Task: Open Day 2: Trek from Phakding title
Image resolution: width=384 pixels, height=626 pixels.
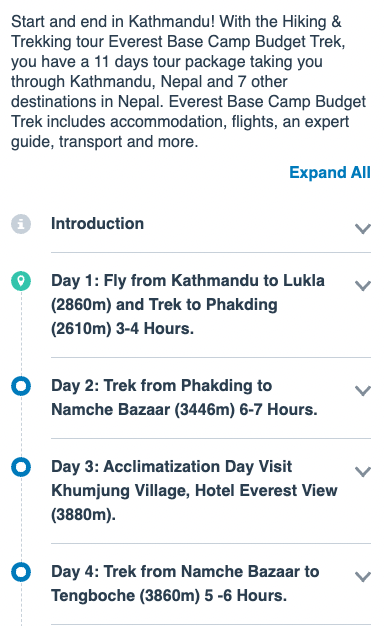Action: [x=184, y=398]
